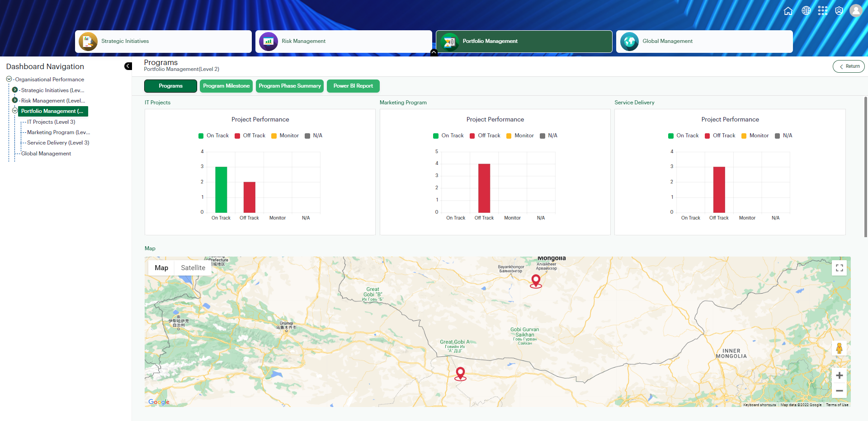Collapse Organisational Performance tree node
868x421 pixels.
9,79
